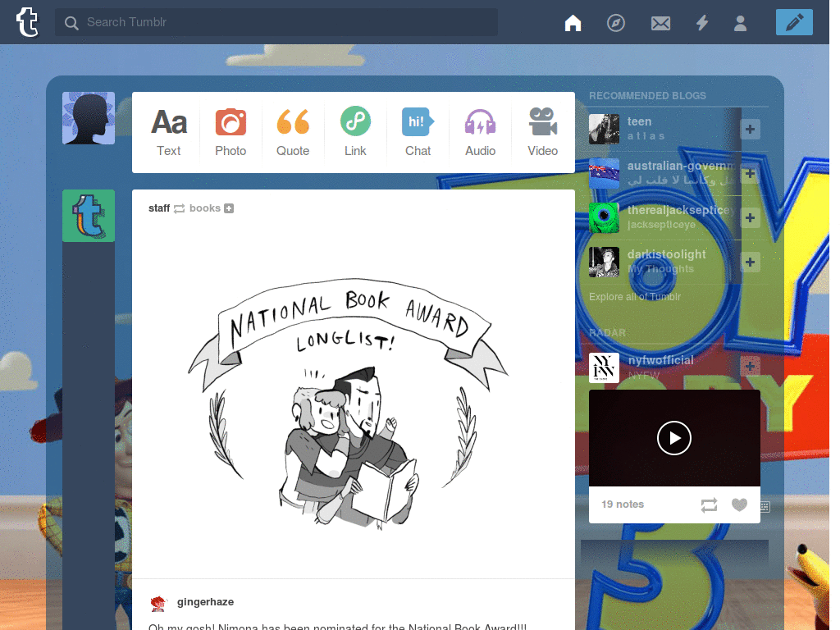Create a new Link post
Image resolution: width=840 pixels, height=630 pixels.
coord(355,132)
